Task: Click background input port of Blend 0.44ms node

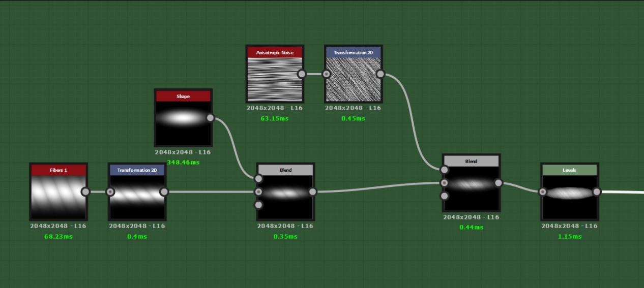Action: tap(444, 183)
